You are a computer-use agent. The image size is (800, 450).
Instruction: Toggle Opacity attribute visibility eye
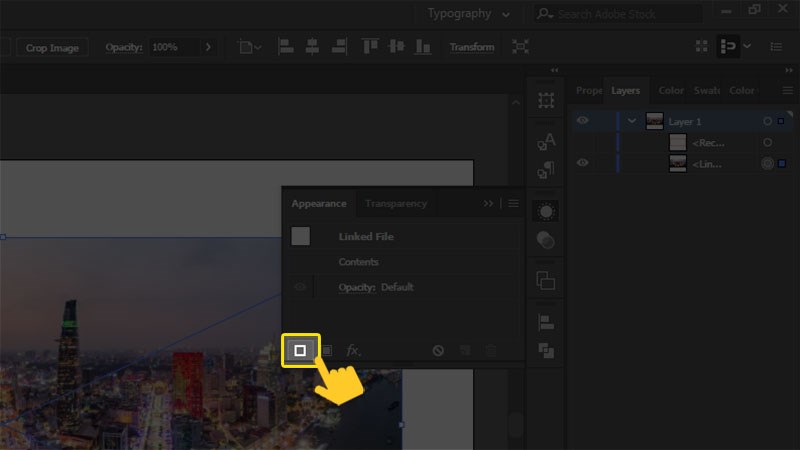click(299, 288)
